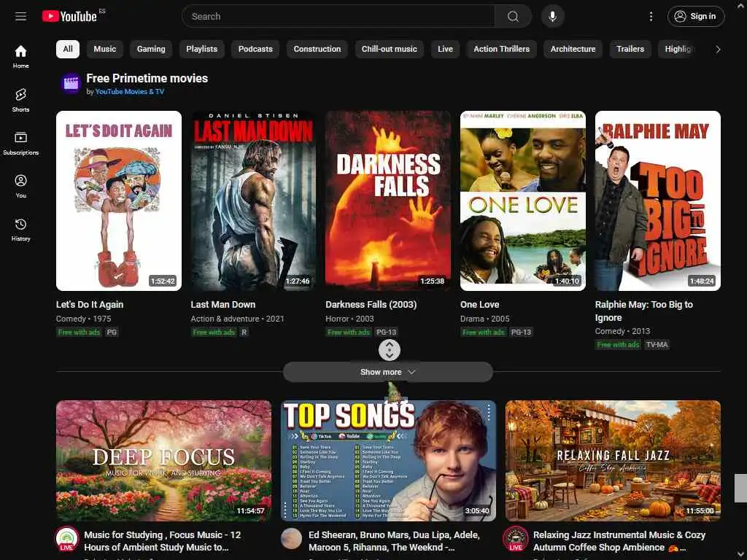747x560 pixels.
Task: Open Ralphie May Too Big poster
Action: (x=657, y=201)
